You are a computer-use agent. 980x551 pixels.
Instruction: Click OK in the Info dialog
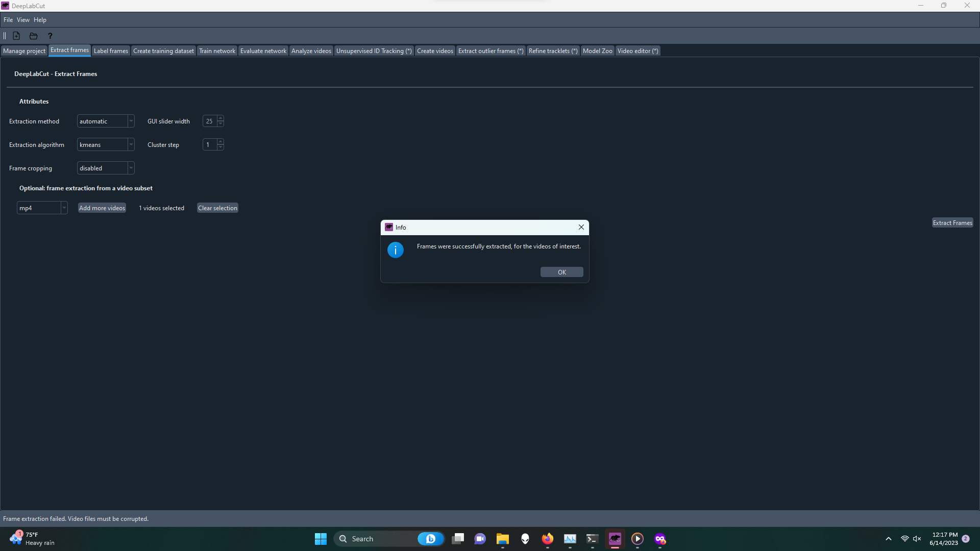(561, 272)
